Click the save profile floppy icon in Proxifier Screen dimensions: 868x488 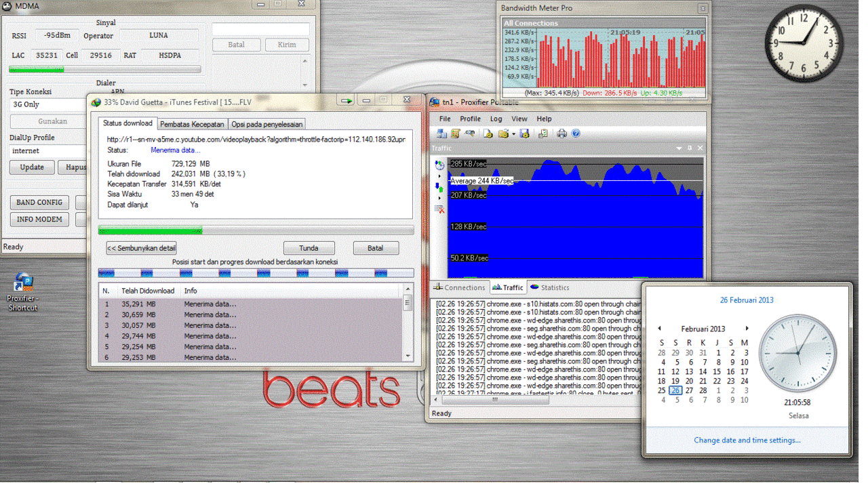(x=524, y=134)
